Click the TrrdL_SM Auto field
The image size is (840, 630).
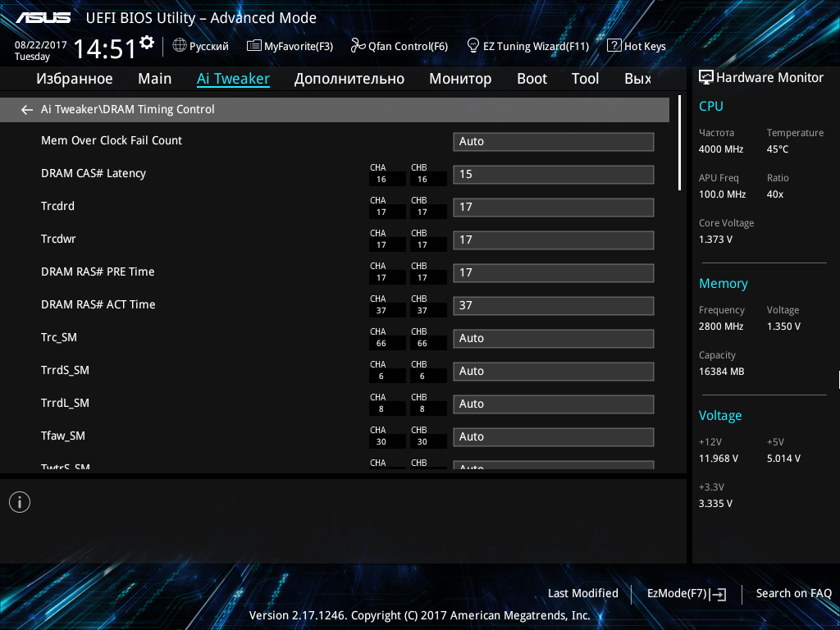554,404
